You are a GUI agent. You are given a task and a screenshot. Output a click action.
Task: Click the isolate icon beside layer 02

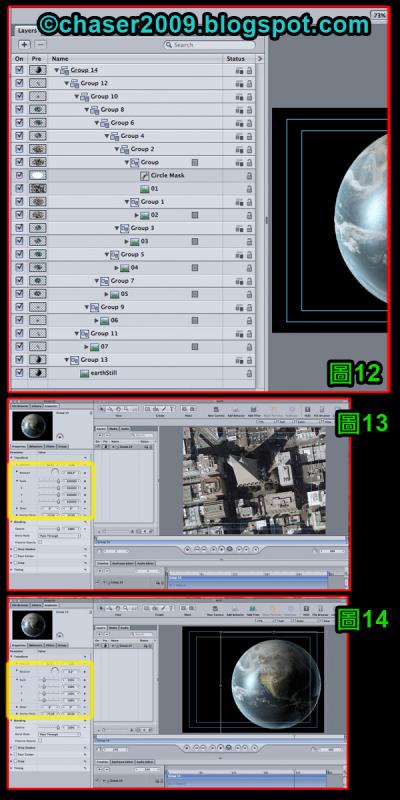(x=194, y=215)
